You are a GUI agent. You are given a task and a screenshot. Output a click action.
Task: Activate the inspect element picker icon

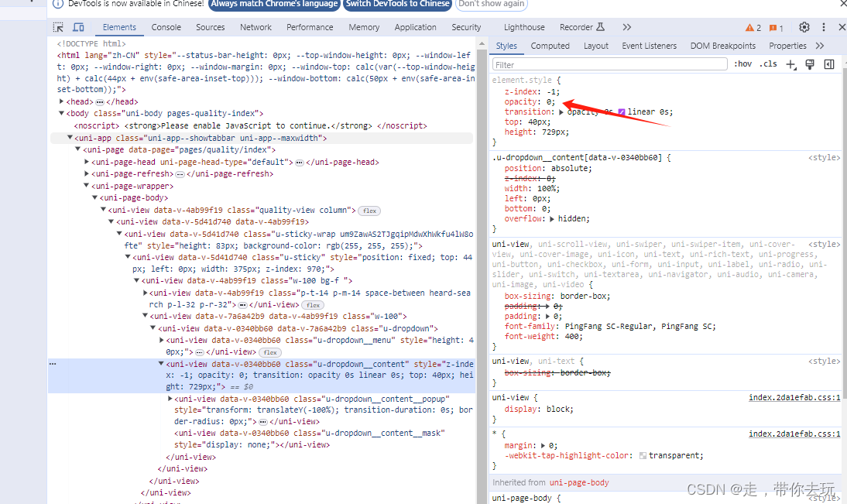[x=58, y=27]
